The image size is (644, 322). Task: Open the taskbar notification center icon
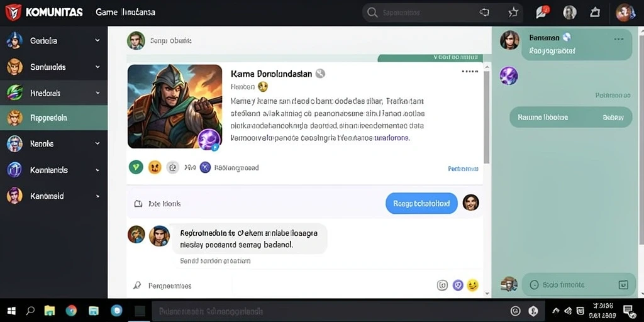click(x=628, y=311)
